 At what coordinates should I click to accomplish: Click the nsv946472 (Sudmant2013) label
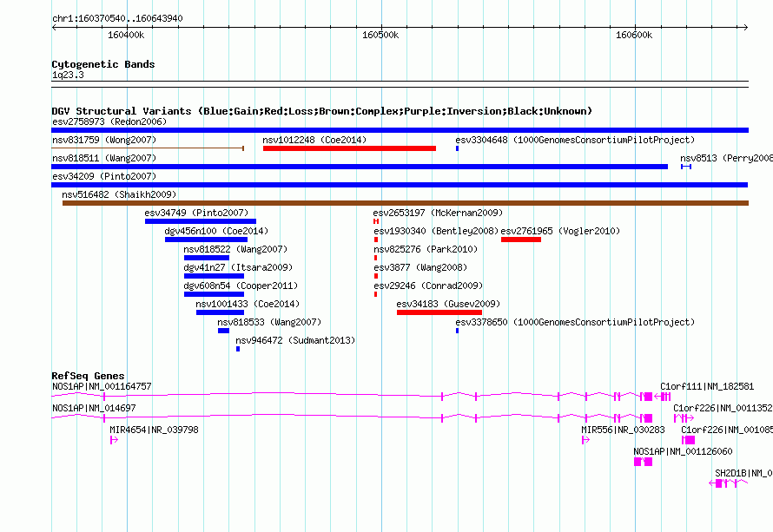(x=295, y=340)
